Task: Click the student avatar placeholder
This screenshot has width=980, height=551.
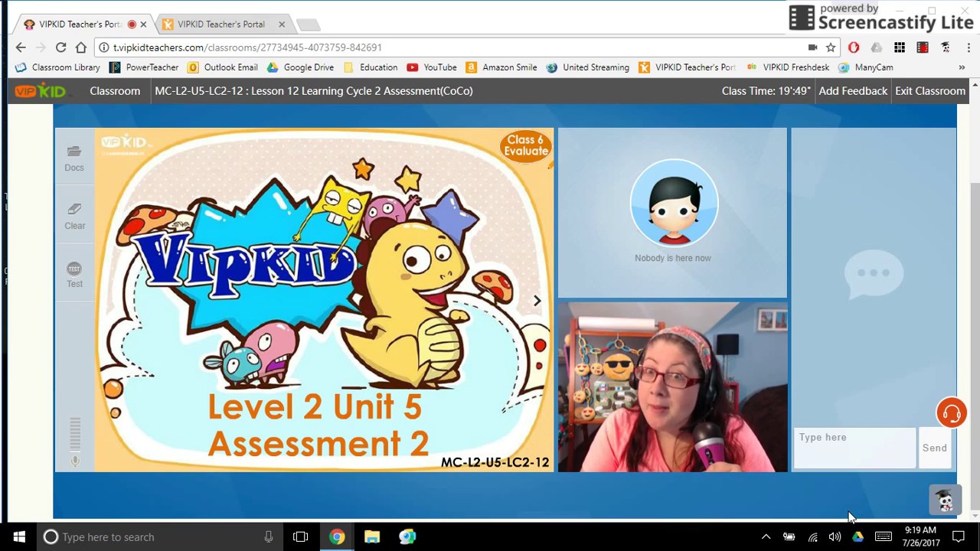Action: 674,203
